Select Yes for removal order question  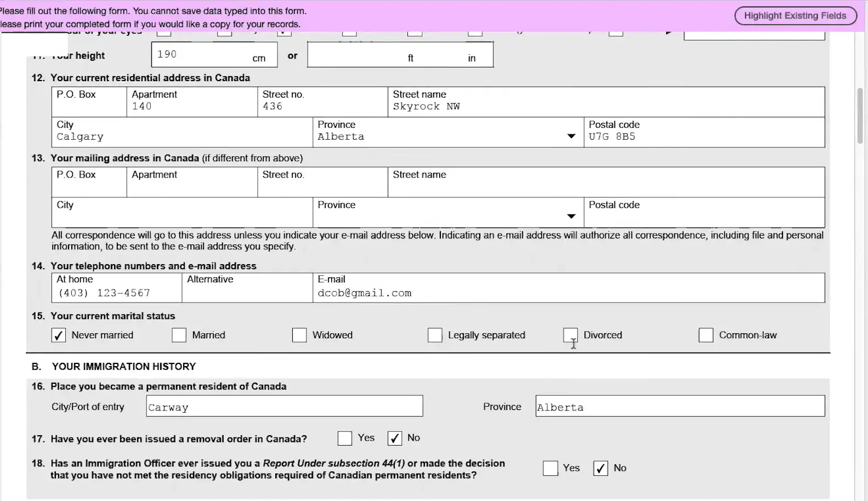click(345, 439)
